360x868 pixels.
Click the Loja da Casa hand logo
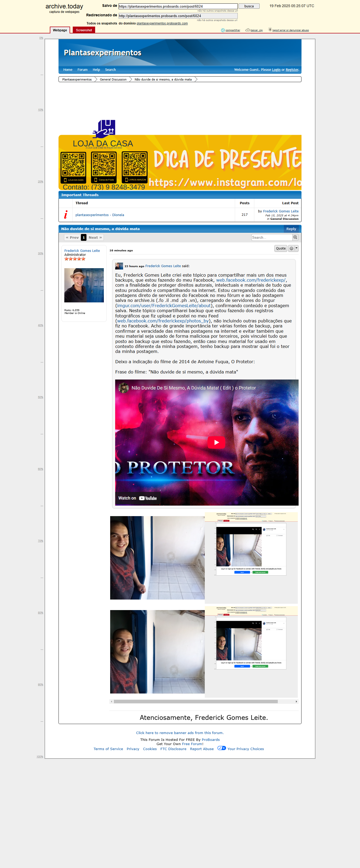click(x=104, y=129)
